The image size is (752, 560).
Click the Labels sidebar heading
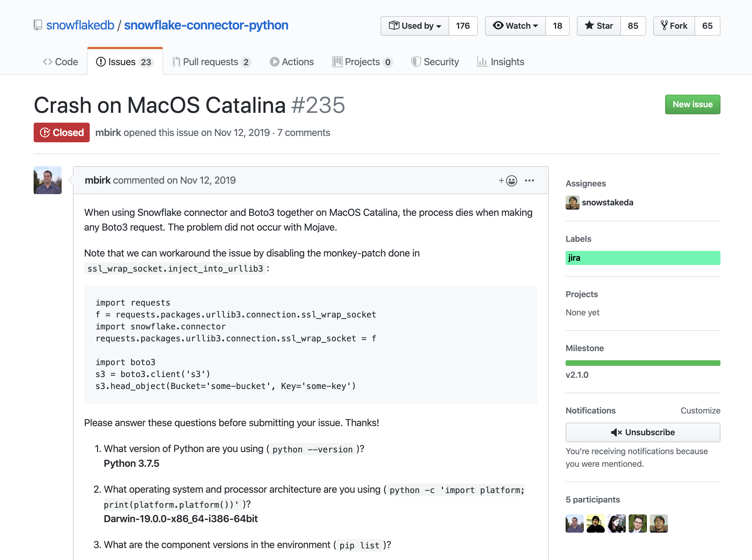(x=578, y=239)
